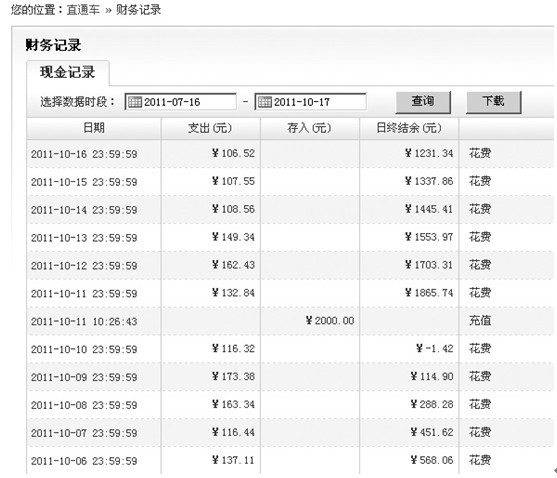The height and width of the screenshot is (478, 557).
Task: Click expense value ¥116.32
Action: pyautogui.click(x=233, y=348)
